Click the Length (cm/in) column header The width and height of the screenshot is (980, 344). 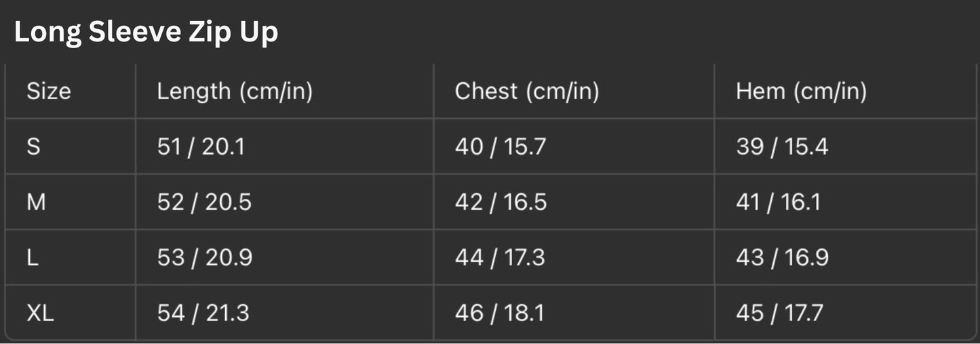point(235,92)
